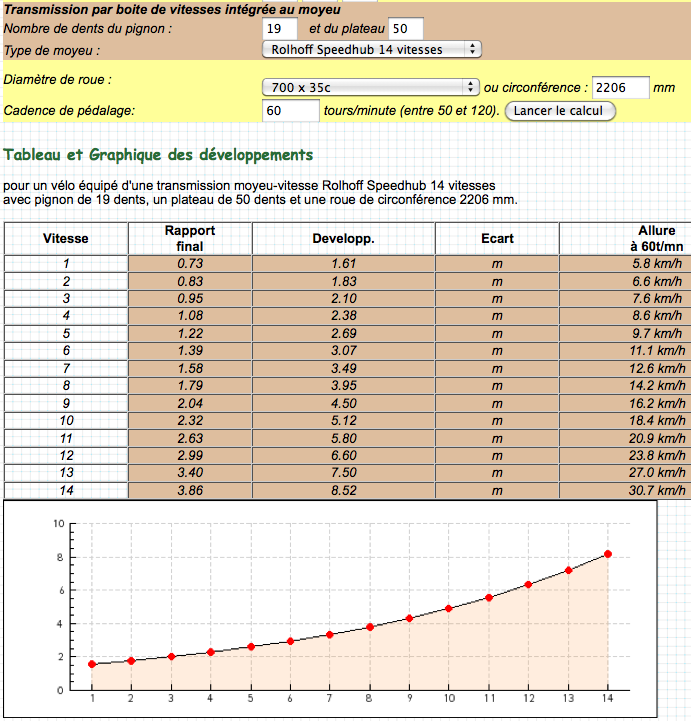Screen dimensions: 691x721
Task: Select Developp. value 2.10
Action: (343, 298)
